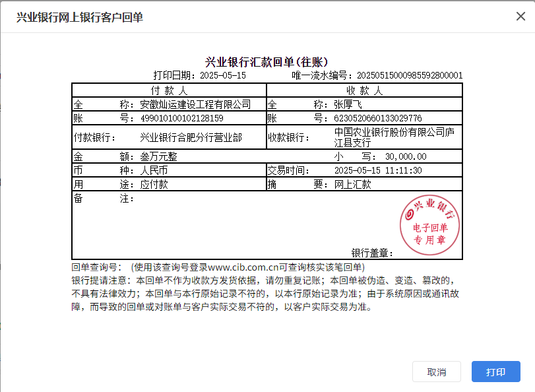Click the transaction time 2025-05-15 11:11:30
Viewport: 535px width, 392px height.
(x=377, y=171)
